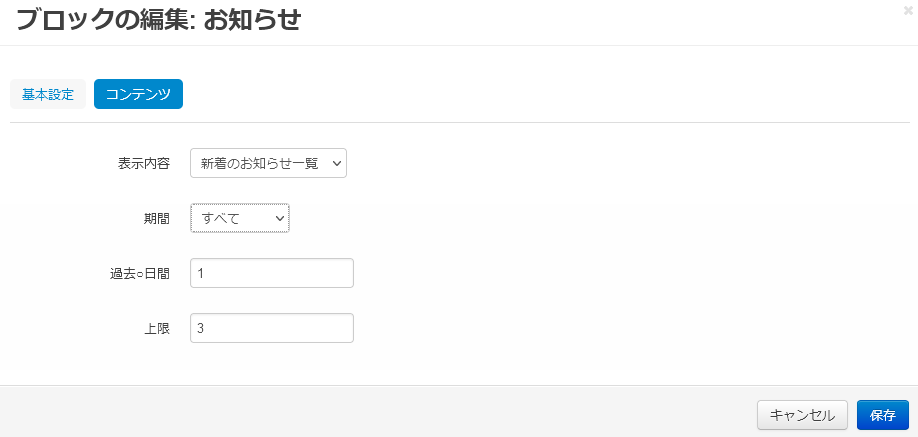Click the 新着のお知らせ一覧 selected text
The width and height of the screenshot is (918, 437).
coord(258,163)
